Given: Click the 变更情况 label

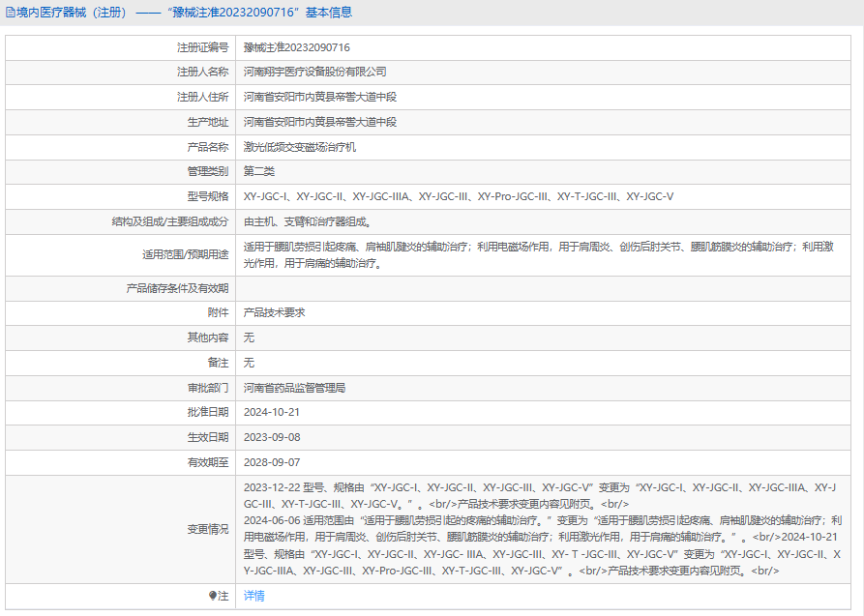Looking at the screenshot, I should [x=208, y=529].
